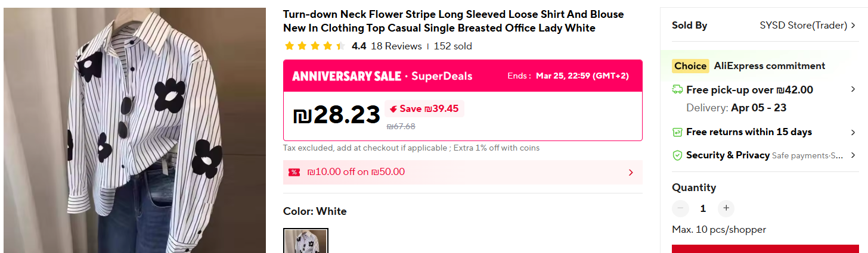Click the free returns box icon
868x253 pixels.
coord(677,132)
